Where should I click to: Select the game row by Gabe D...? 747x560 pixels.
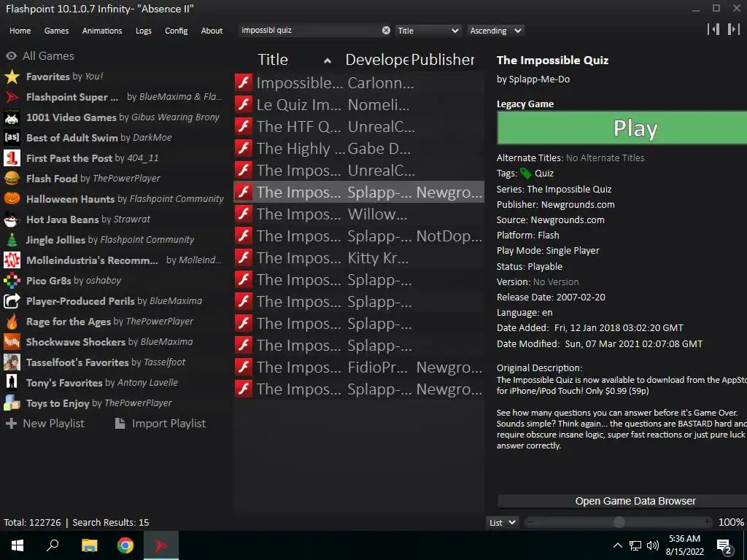pos(359,149)
